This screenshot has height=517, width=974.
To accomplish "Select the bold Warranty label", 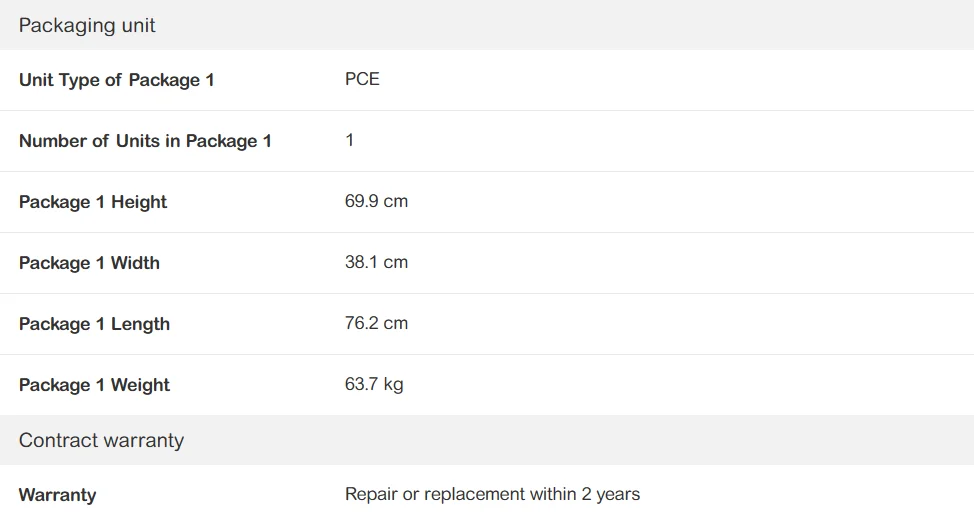I will coord(58,495).
